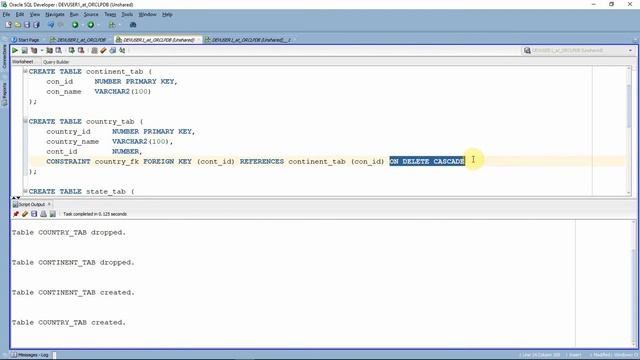Image resolution: width=640 pixels, height=360 pixels.
Task: Click the New file icon in main toolbar
Action: (x=9, y=25)
